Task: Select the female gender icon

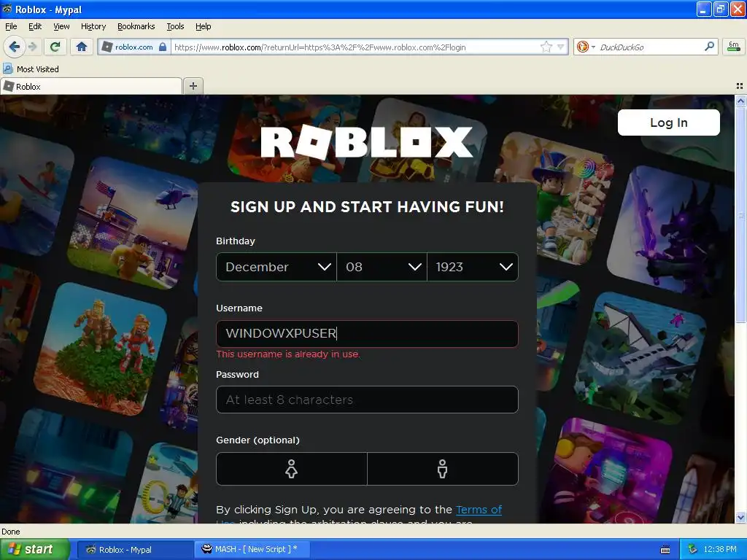Action: (x=292, y=469)
